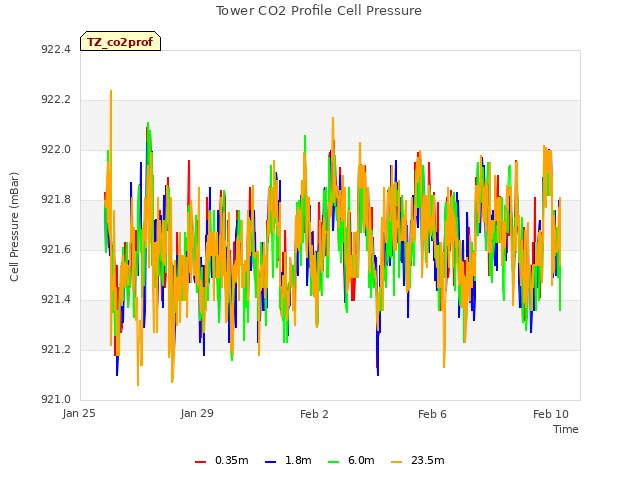Click the chart title Tower CO2 Profile Cell Pressure
This screenshot has width=640, height=480.
coord(319,11)
